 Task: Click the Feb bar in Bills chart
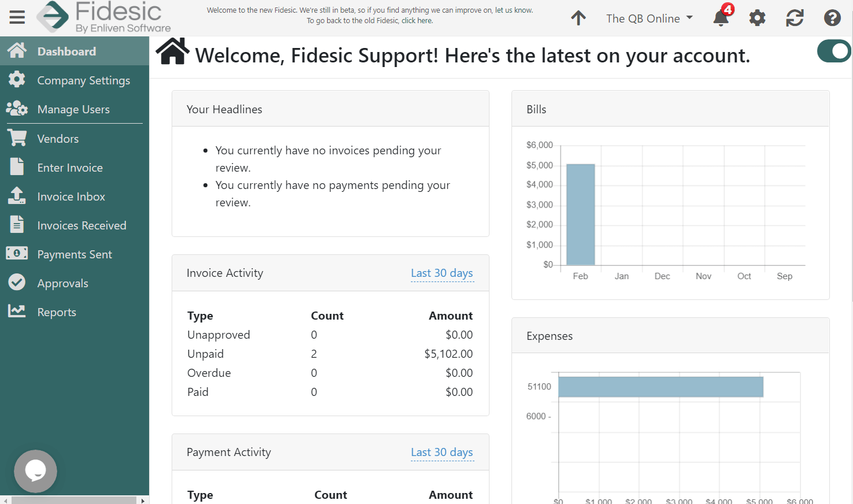pyautogui.click(x=580, y=214)
